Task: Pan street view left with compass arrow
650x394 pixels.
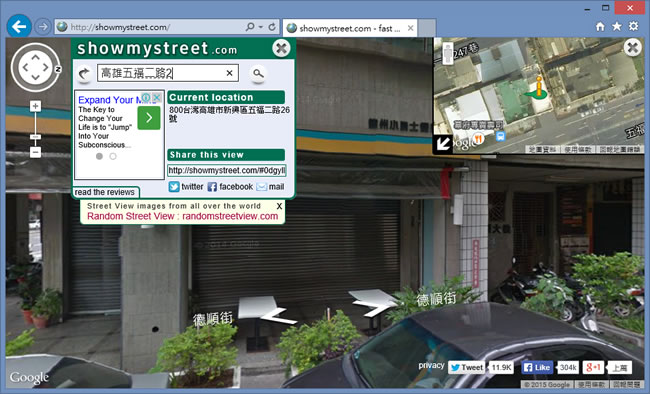Action: tap(25, 68)
